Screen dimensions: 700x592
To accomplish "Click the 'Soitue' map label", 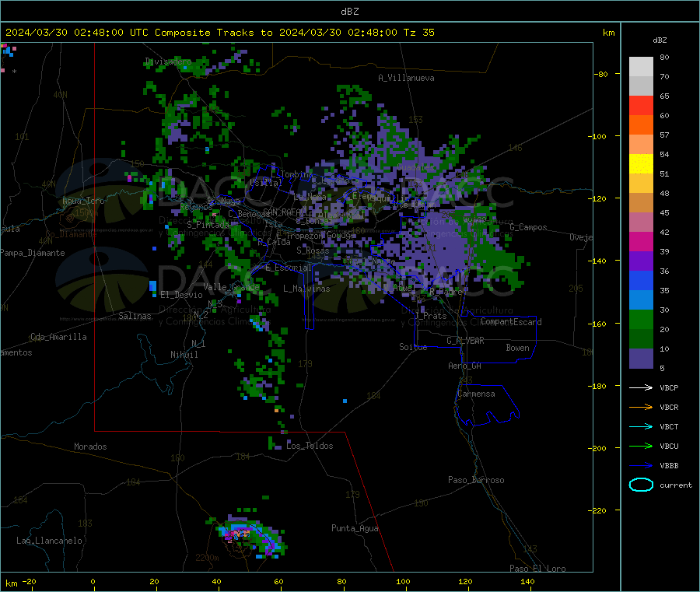I will (413, 346).
